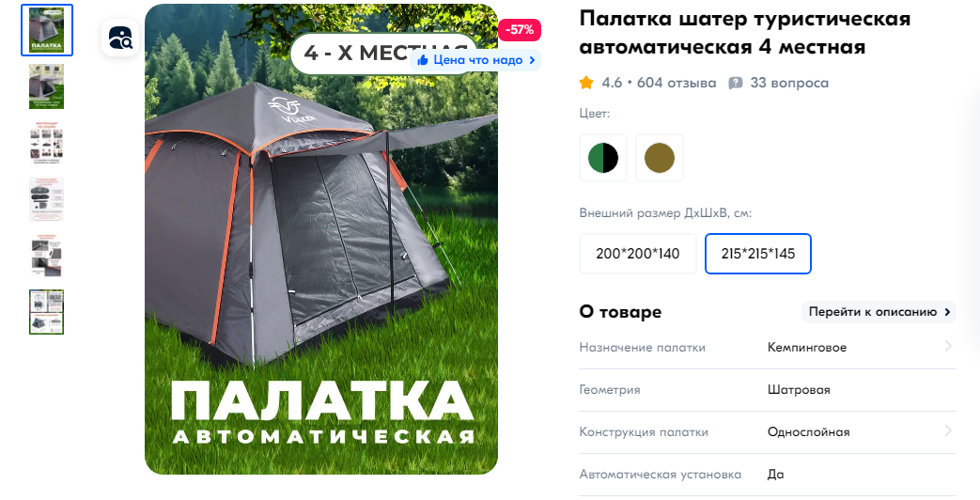Click the questions speech bubble icon

736,83
